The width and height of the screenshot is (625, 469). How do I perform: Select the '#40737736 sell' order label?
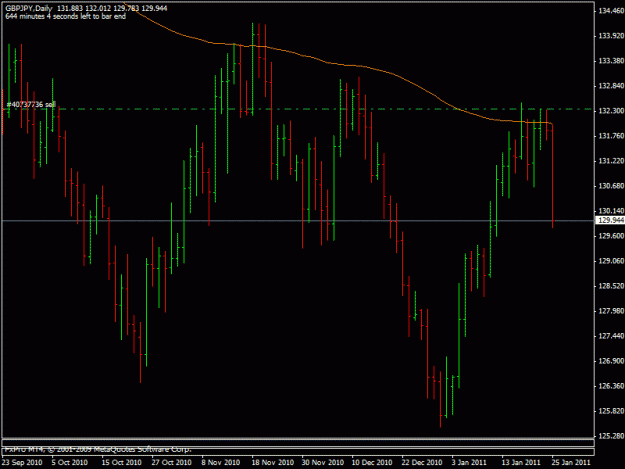pos(31,105)
